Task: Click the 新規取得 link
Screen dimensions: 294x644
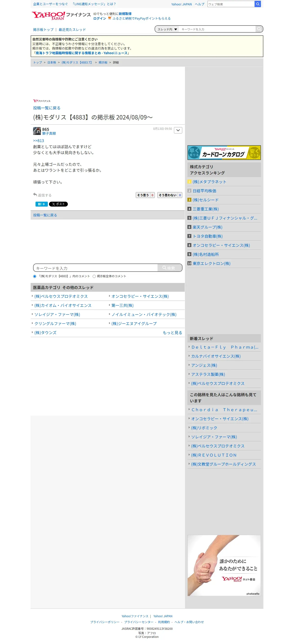Action: (x=125, y=14)
